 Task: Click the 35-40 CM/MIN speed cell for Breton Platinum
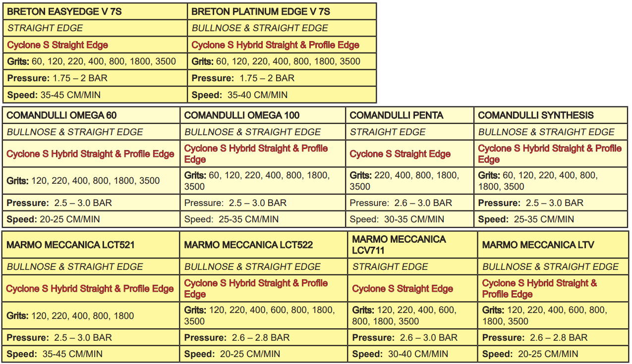[257, 95]
